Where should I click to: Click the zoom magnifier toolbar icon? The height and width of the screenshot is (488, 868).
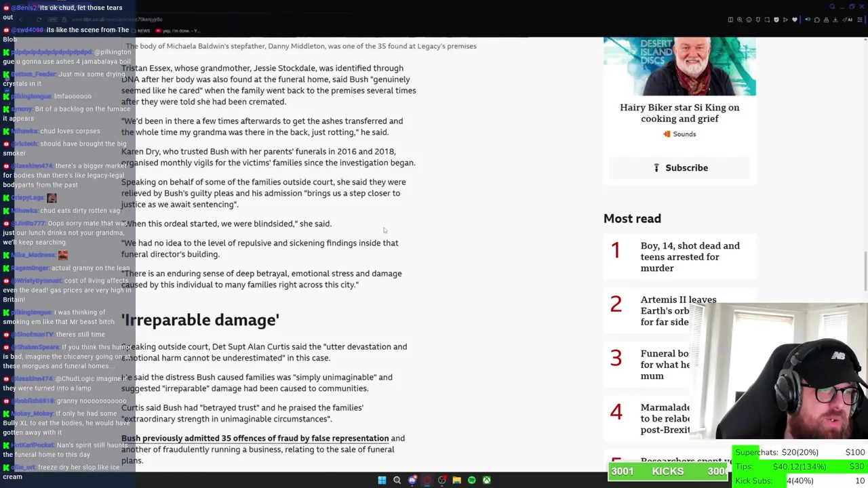pyautogui.click(x=740, y=20)
